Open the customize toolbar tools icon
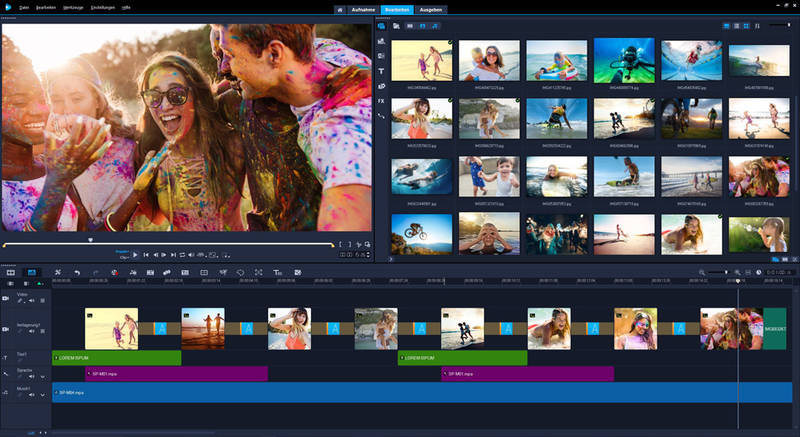Screen dimensions: 800x437 click(x=58, y=273)
